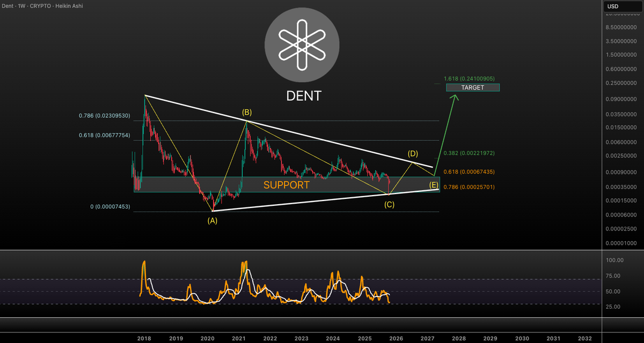Click the 2021 label on the time axis

tap(238, 339)
